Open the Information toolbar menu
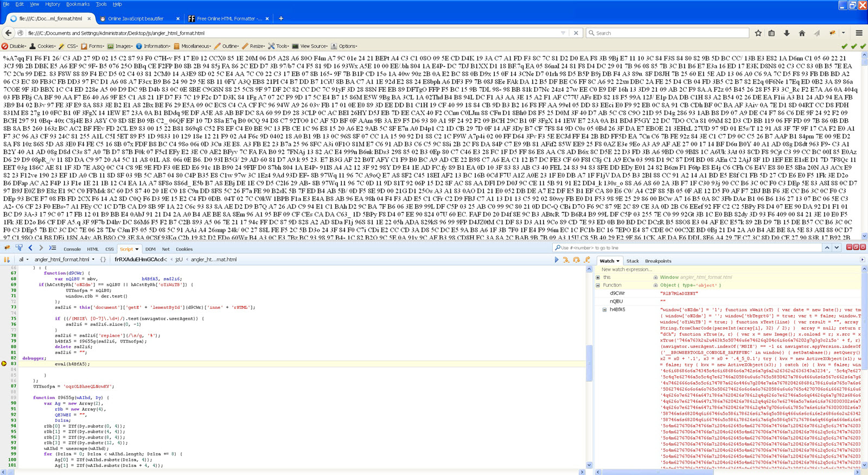 point(154,46)
